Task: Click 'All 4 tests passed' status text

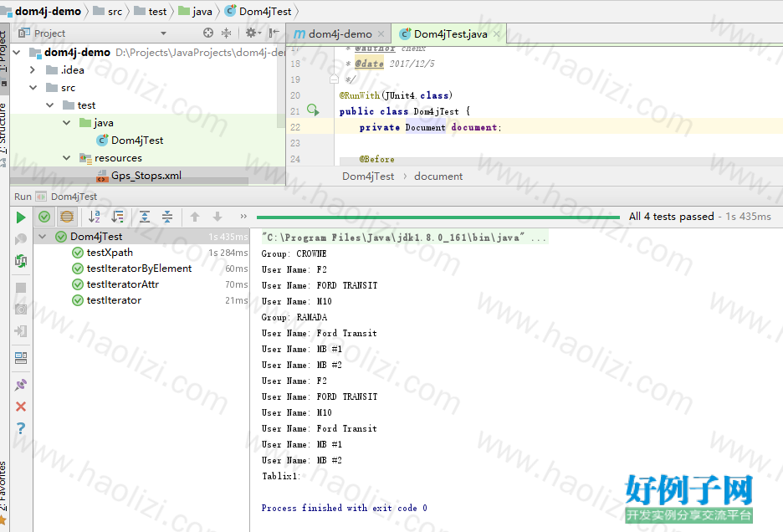Action: (671, 217)
